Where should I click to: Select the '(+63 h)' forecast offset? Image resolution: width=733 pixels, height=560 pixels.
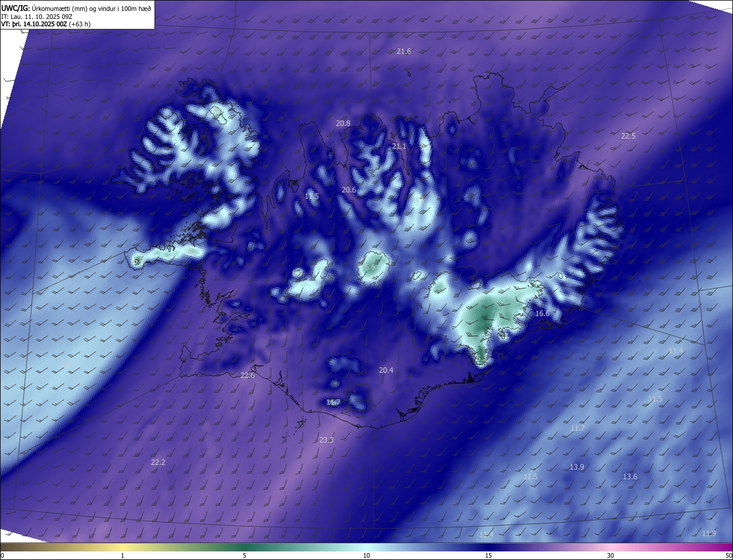pyautogui.click(x=79, y=24)
